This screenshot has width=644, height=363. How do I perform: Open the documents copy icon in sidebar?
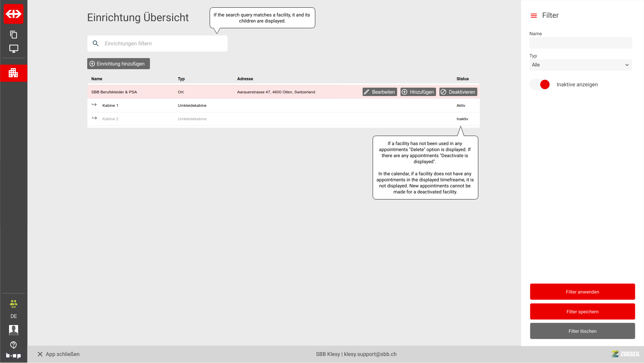(x=14, y=35)
